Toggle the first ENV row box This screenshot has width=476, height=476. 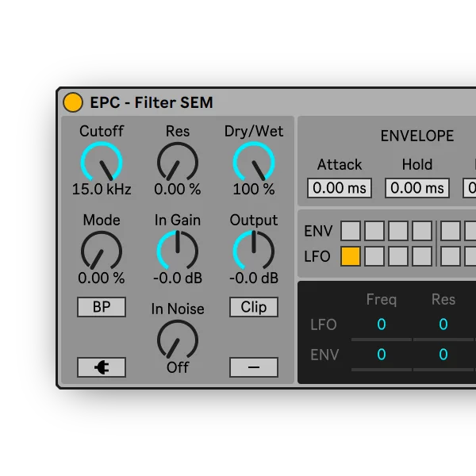(x=351, y=231)
